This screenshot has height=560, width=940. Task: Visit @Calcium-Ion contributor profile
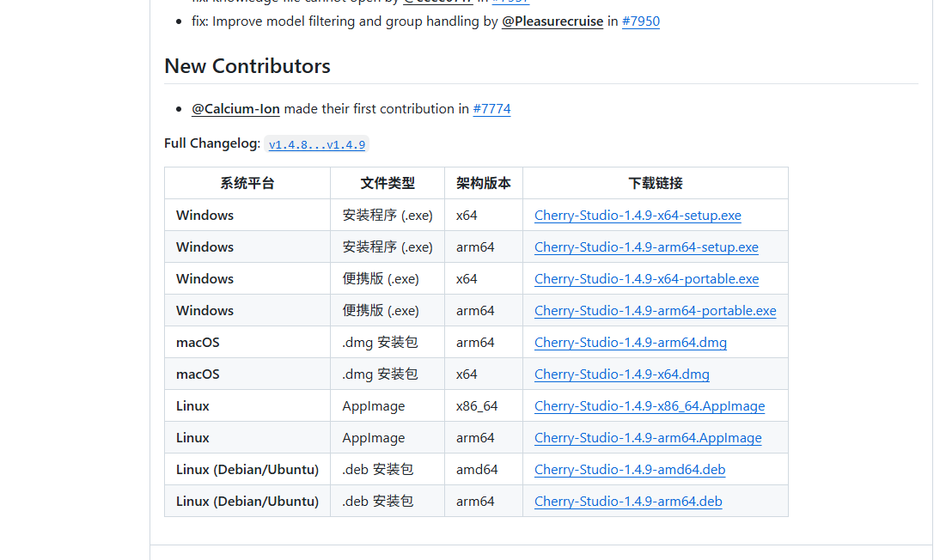(x=235, y=109)
